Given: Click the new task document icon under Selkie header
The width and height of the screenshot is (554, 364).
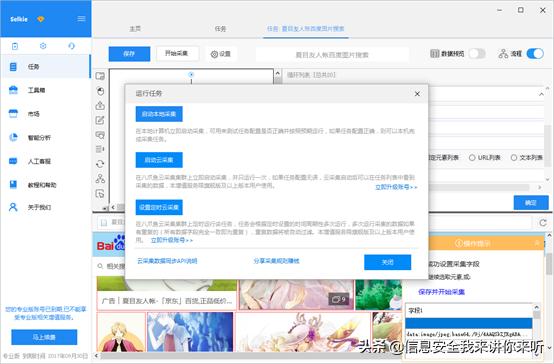Looking at the screenshot, I should pos(15,46).
